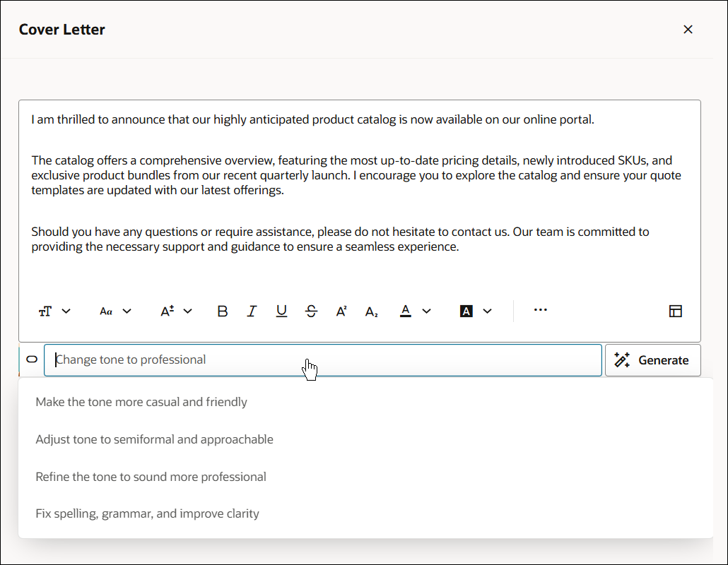Click inside the 'Change tone to professional' prompt field
Viewport: 728px width, 565px height.
coord(283,359)
